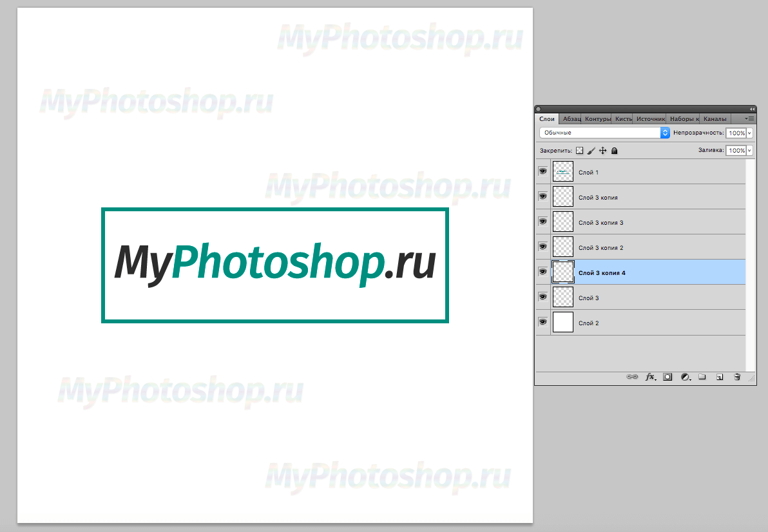Click the Слой 2 white thumbnail

(x=562, y=322)
